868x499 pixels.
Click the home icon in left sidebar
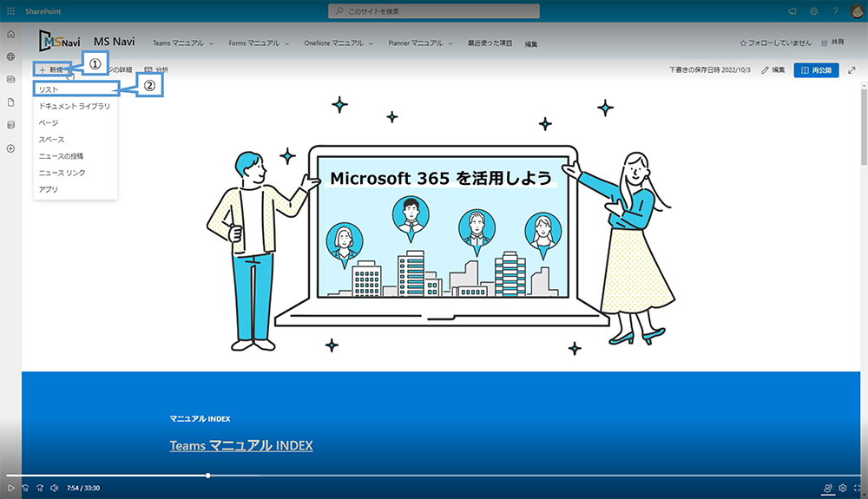[x=10, y=34]
